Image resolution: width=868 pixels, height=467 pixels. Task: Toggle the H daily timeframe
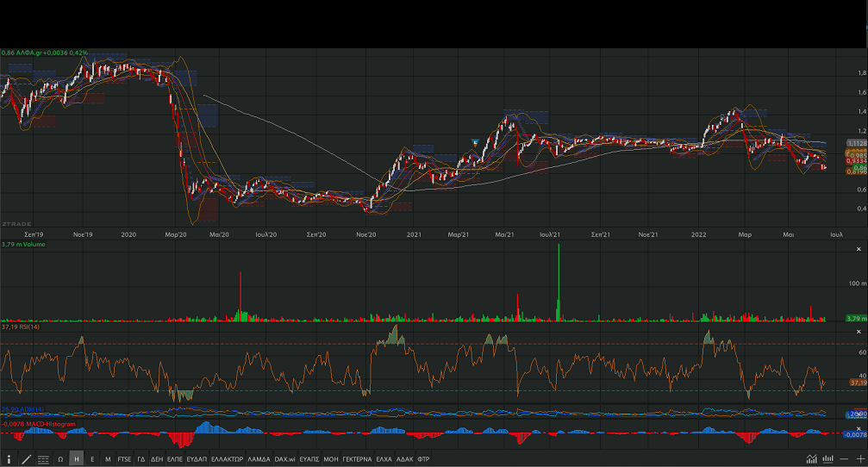pos(77,459)
